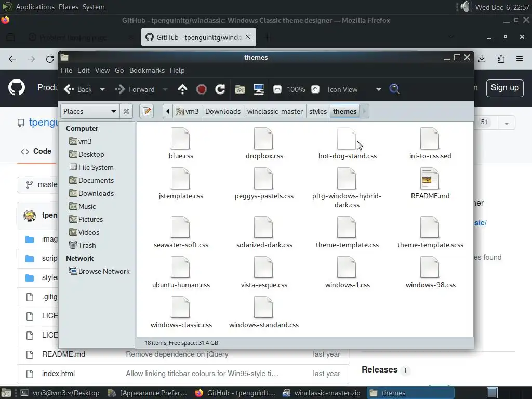Open the View menu
The width and height of the screenshot is (532, 399).
point(102,70)
